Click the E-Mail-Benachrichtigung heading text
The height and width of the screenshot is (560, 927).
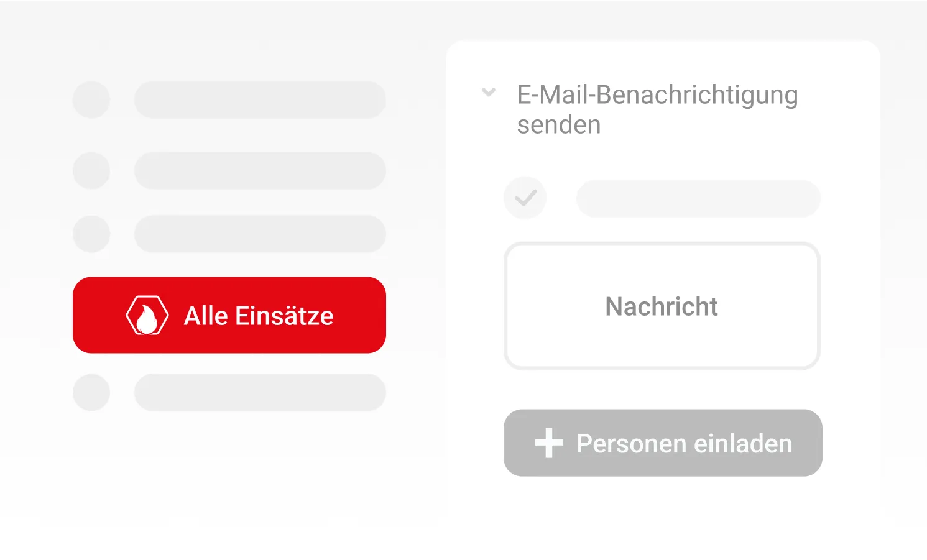click(657, 95)
